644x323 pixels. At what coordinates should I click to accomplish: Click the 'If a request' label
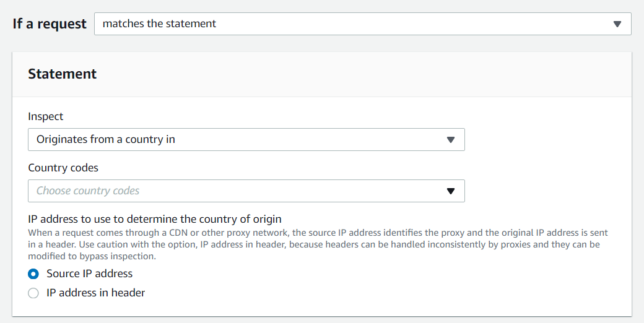coord(50,24)
